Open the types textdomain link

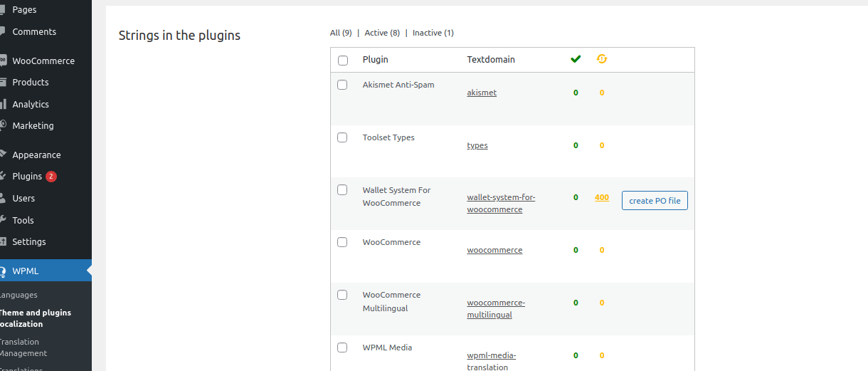tap(477, 145)
